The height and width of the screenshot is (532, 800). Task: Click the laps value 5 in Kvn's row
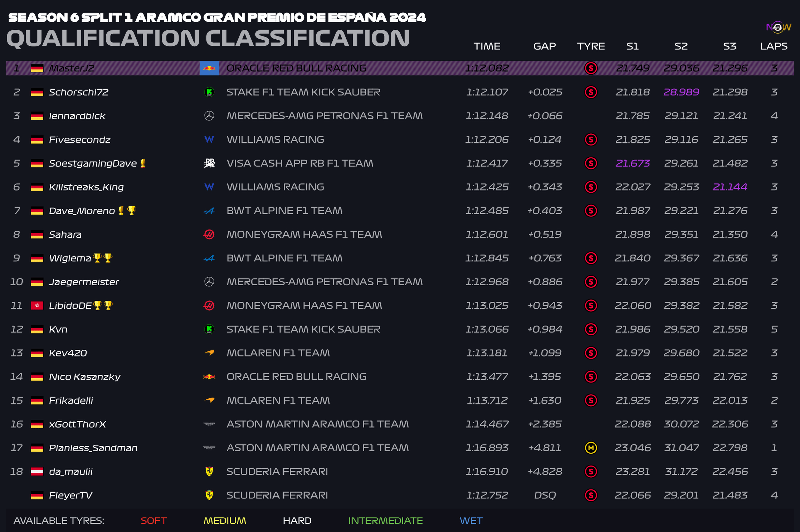pyautogui.click(x=774, y=329)
